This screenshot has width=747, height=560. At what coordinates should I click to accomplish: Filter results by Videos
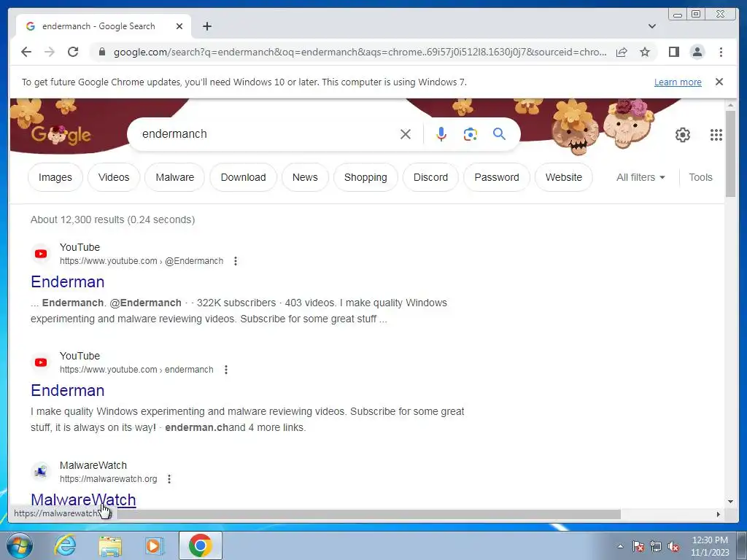pos(113,177)
